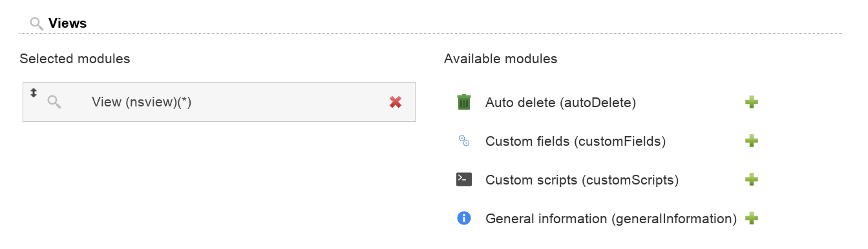Click the magnifier icon in the View (nsview) row
The height and width of the screenshot is (249, 868).
[x=54, y=102]
